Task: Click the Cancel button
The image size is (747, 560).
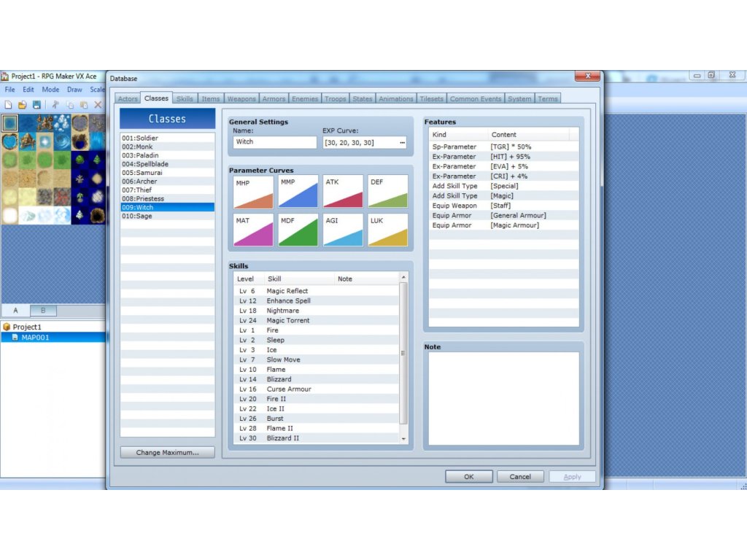Action: coord(520,477)
